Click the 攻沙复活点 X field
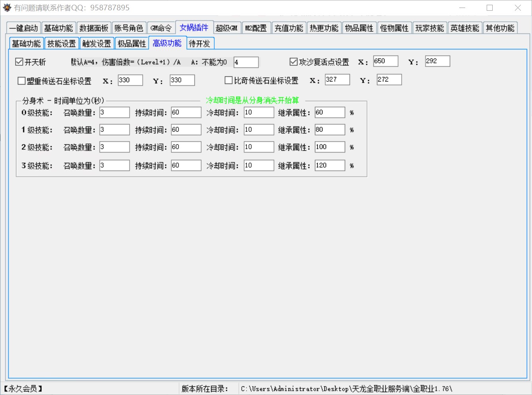532x395 pixels. pos(386,61)
